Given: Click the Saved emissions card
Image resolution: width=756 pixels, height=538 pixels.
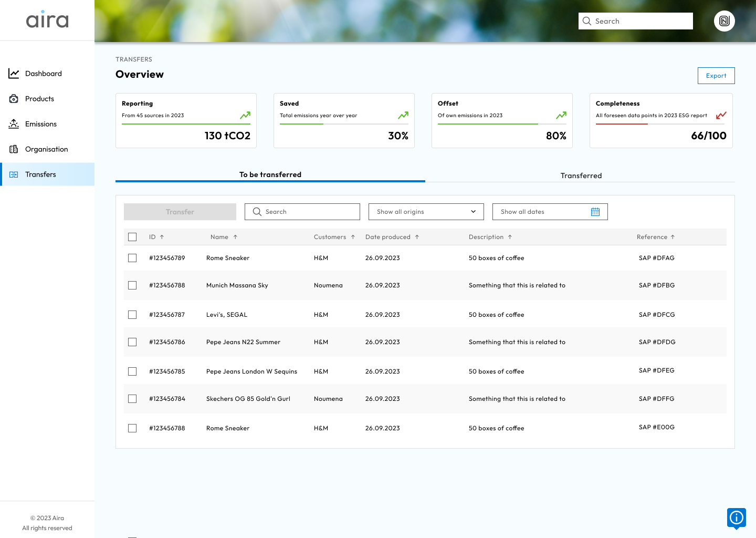Looking at the screenshot, I should click(x=344, y=121).
